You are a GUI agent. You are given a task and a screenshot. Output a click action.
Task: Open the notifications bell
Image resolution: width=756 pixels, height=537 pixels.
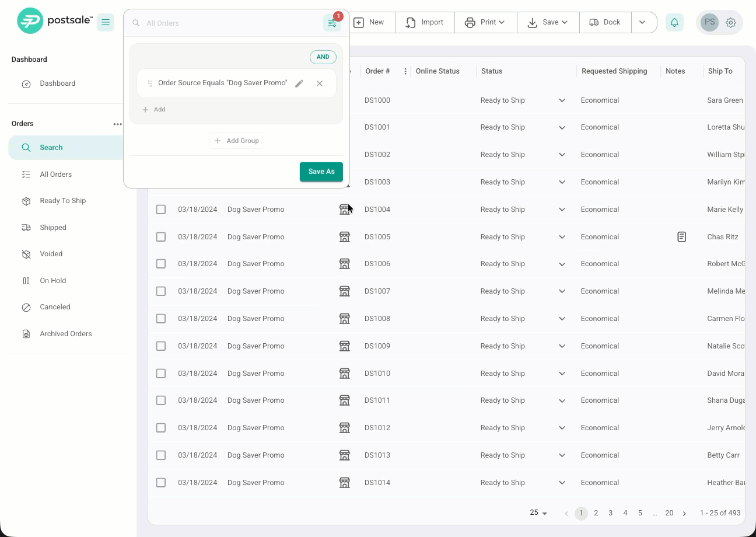pos(674,22)
